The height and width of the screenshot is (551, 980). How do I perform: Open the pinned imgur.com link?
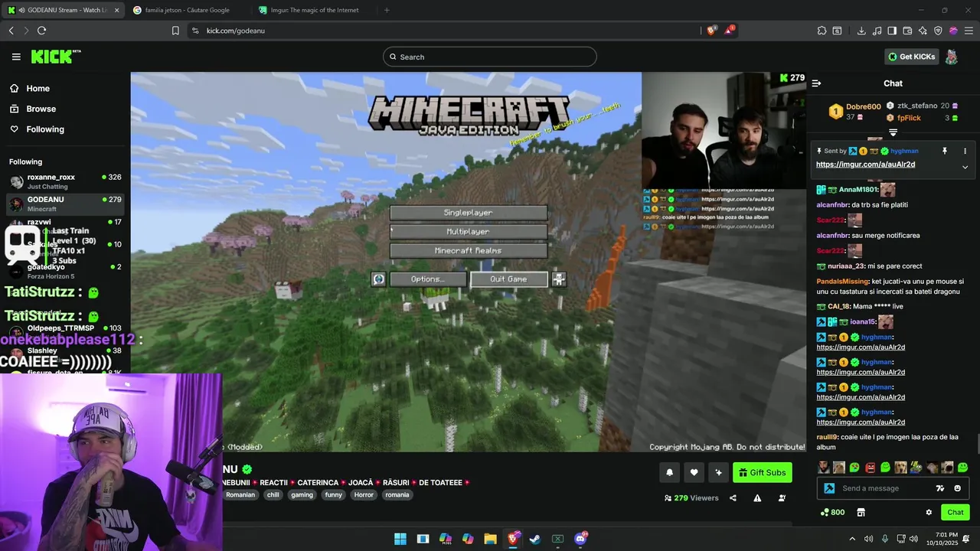(865, 165)
